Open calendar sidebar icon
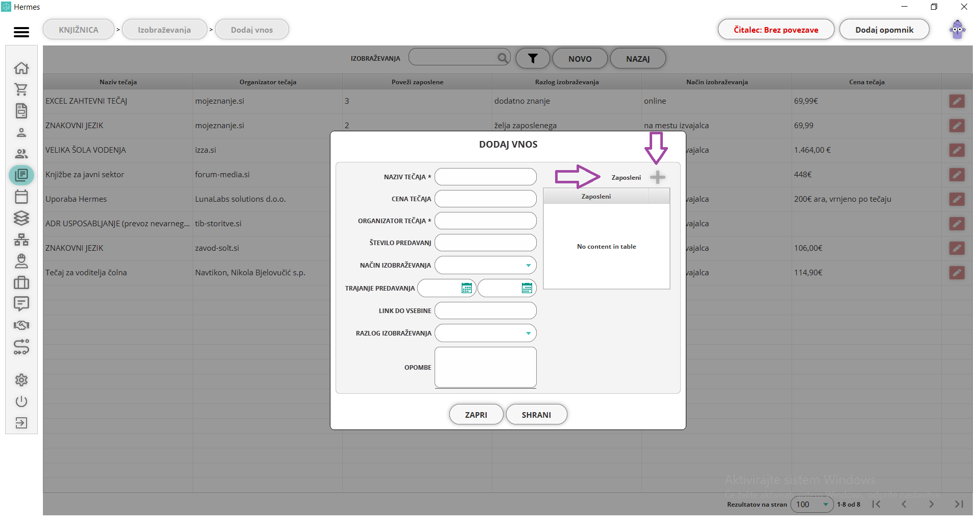 pyautogui.click(x=21, y=197)
